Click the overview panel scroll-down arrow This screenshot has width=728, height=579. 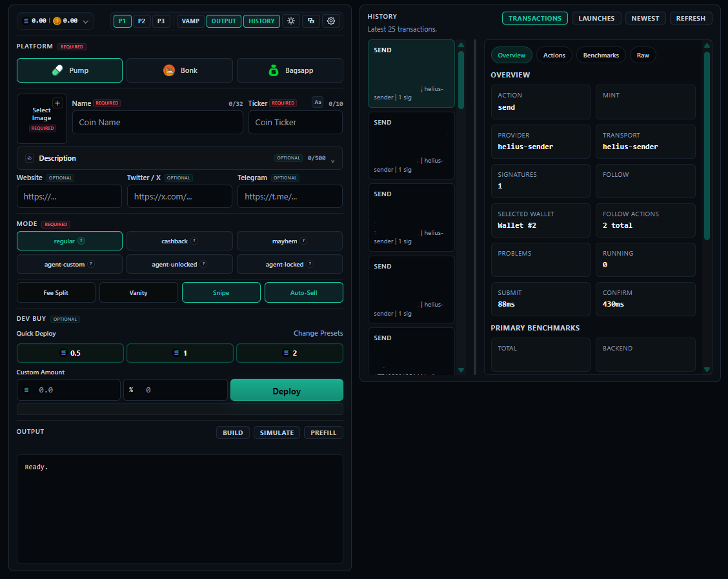tap(707, 370)
